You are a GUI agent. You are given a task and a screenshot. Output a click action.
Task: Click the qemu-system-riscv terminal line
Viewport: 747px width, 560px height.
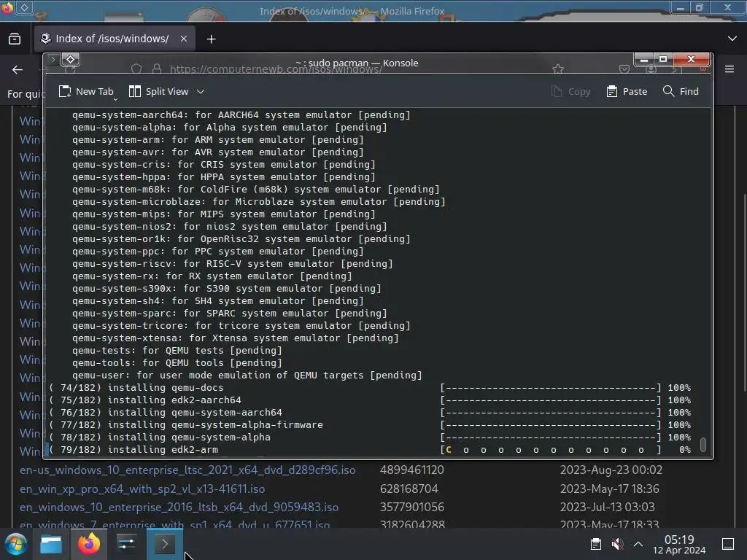click(x=233, y=264)
